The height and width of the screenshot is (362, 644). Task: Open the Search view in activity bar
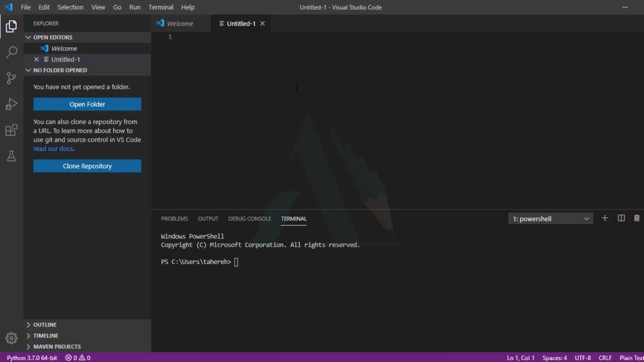[x=11, y=52]
